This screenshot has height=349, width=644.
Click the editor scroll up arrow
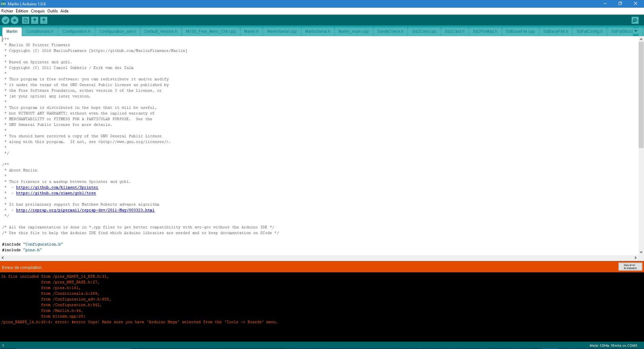point(641,39)
